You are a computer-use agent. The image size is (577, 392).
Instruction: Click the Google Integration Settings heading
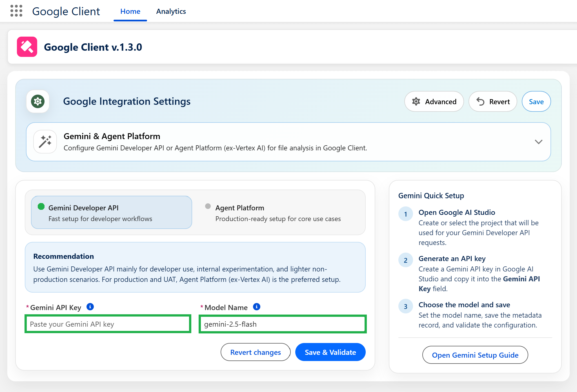[127, 101]
